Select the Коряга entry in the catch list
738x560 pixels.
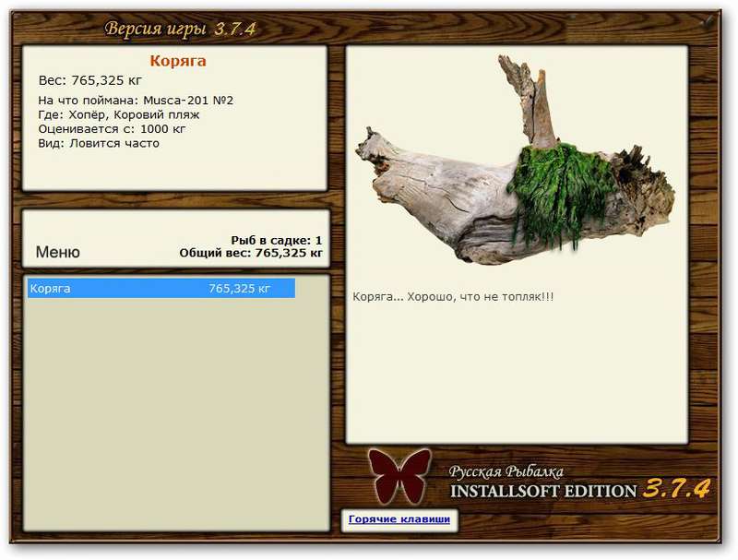point(161,288)
